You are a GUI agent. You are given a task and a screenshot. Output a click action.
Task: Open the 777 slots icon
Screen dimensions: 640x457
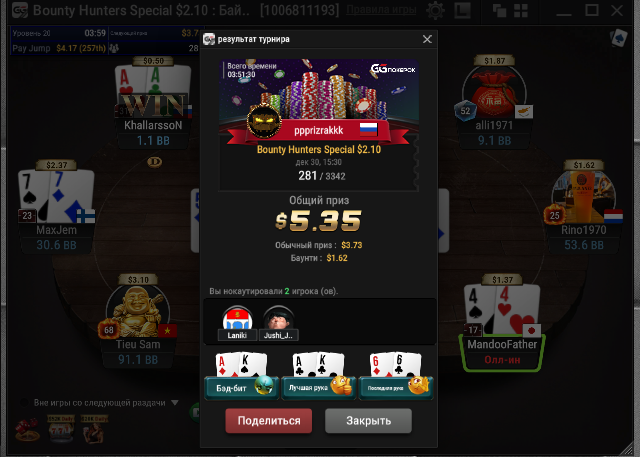click(x=61, y=429)
